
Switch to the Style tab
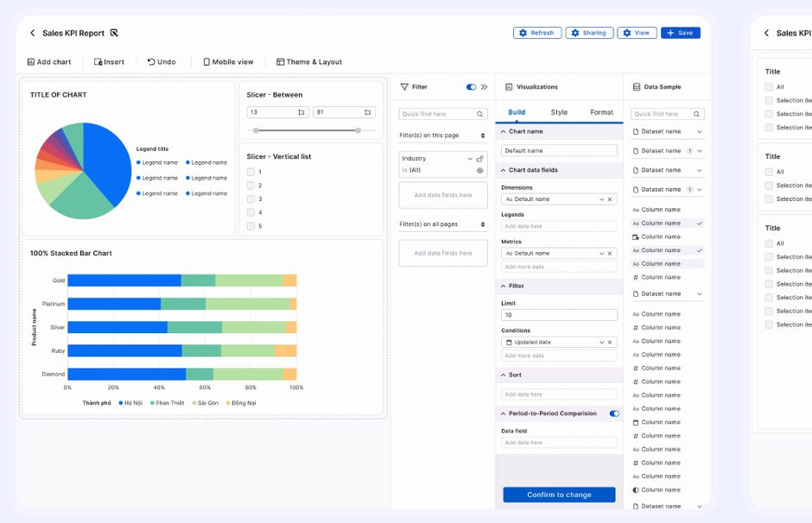(x=559, y=112)
